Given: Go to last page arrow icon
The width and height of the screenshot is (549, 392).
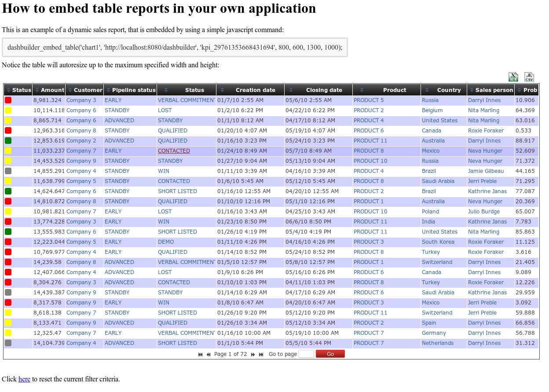Looking at the screenshot, I should coord(261,354).
